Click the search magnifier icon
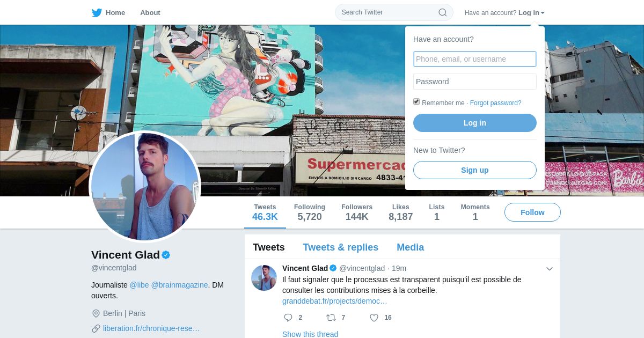The image size is (644, 338). [443, 12]
